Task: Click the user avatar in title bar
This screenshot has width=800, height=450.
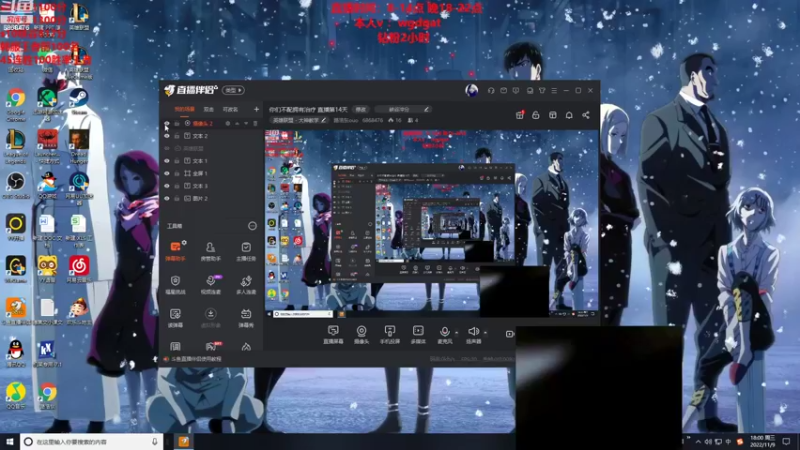Action: [471, 90]
